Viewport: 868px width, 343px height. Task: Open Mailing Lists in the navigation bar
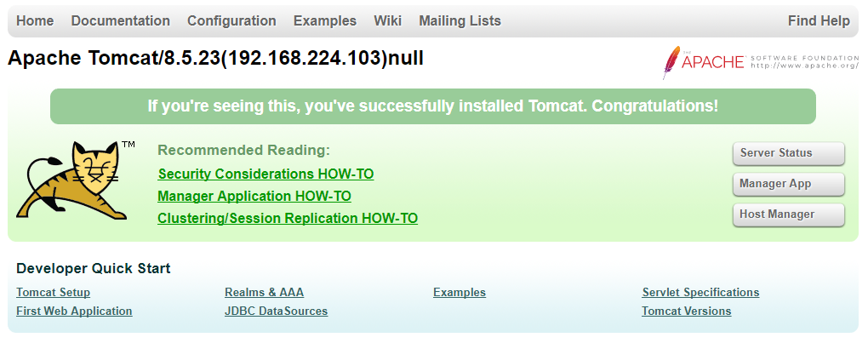click(460, 21)
